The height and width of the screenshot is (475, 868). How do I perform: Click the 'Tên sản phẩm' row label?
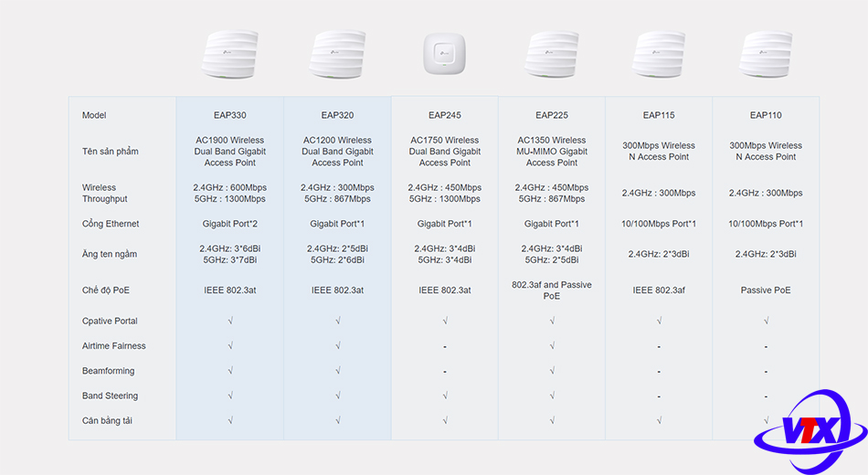(111, 151)
